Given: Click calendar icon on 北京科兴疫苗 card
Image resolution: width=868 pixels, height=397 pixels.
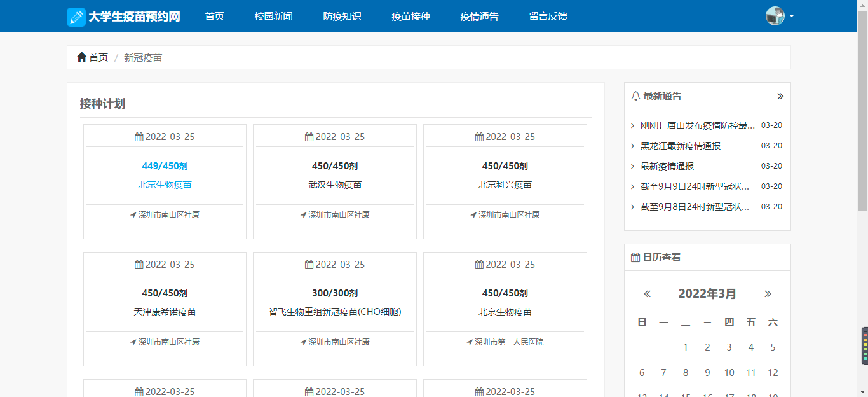Looking at the screenshot, I should point(480,137).
